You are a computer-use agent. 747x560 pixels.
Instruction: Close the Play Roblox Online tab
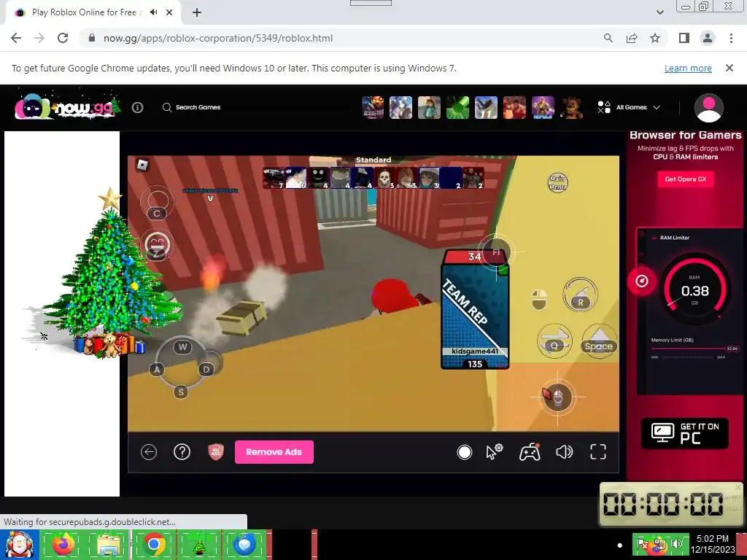click(169, 12)
